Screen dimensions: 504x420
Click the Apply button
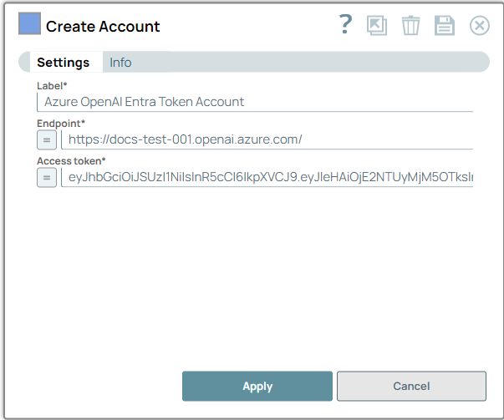pos(257,386)
